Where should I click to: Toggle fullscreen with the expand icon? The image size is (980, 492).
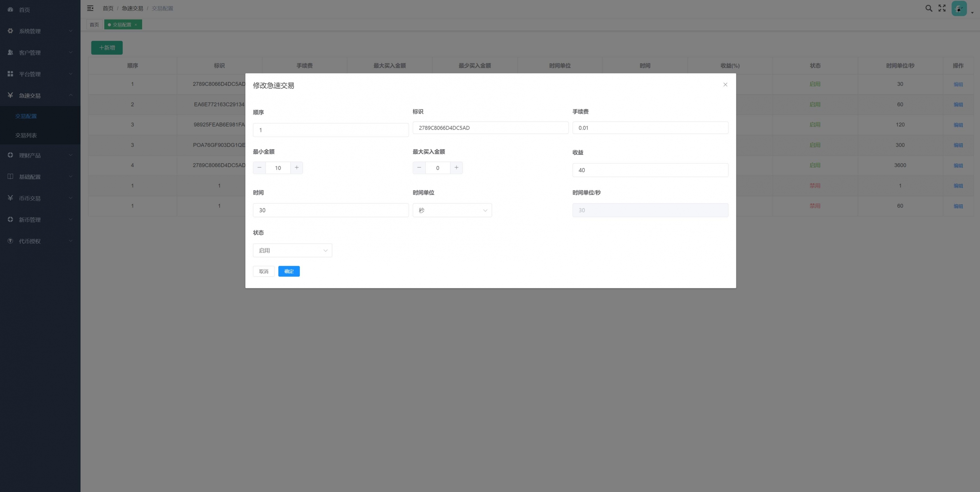[x=942, y=8]
